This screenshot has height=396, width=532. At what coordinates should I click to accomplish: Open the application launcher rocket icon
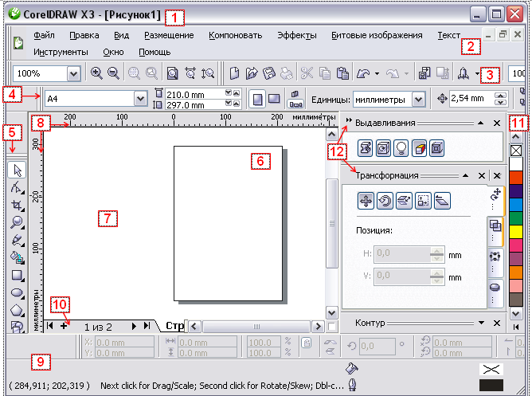click(464, 73)
